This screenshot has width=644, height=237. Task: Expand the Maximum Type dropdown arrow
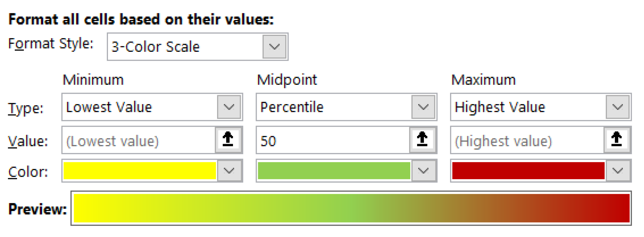[x=617, y=107]
